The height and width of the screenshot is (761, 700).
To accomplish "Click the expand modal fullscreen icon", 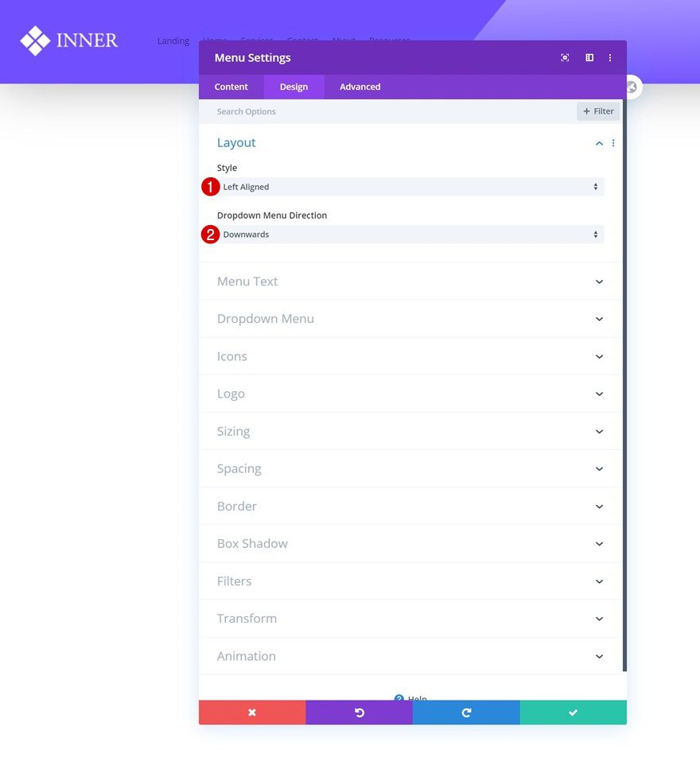I will tap(565, 58).
